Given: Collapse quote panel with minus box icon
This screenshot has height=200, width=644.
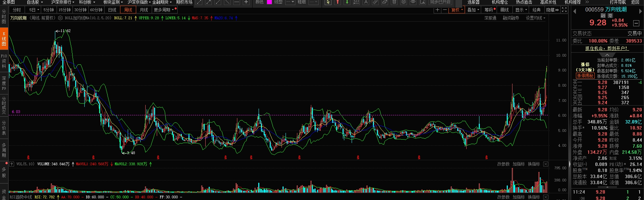Looking at the screenshot, I should 636,23.
